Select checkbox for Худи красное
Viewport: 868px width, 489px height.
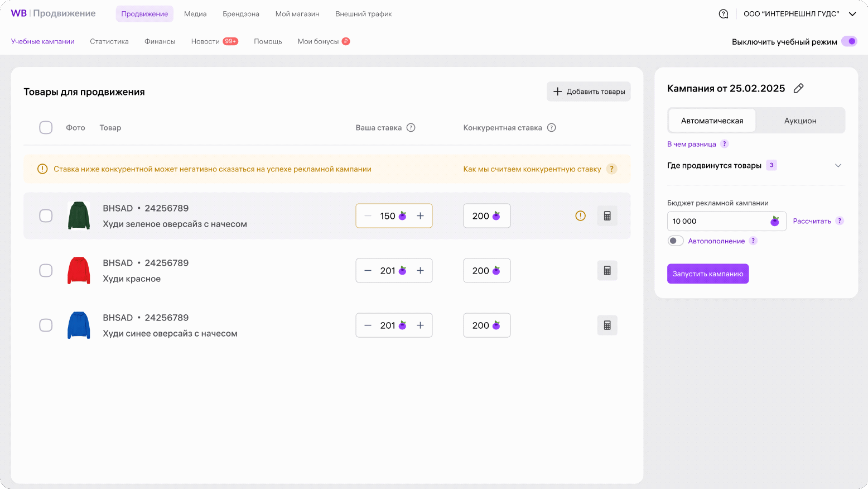(46, 271)
